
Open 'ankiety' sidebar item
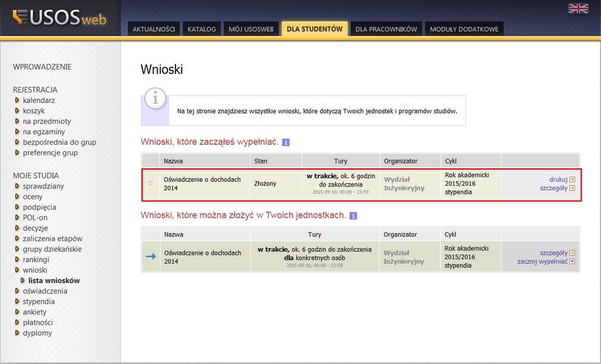pyautogui.click(x=35, y=312)
